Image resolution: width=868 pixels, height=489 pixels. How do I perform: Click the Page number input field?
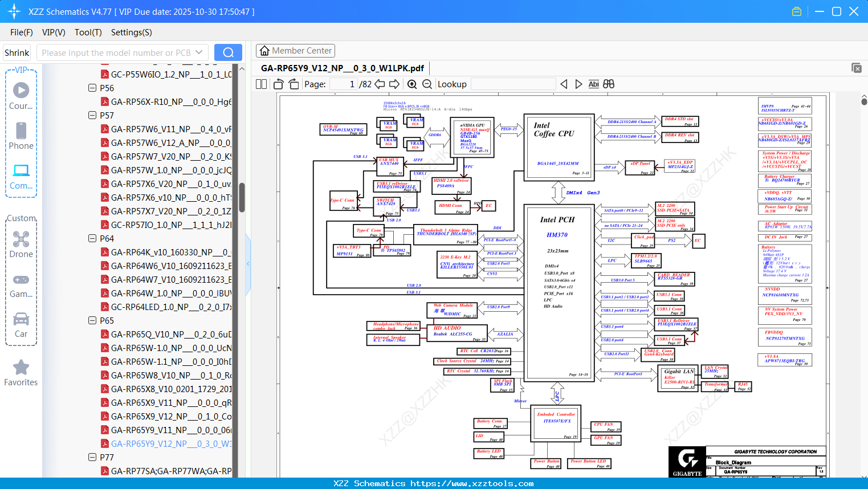(343, 84)
